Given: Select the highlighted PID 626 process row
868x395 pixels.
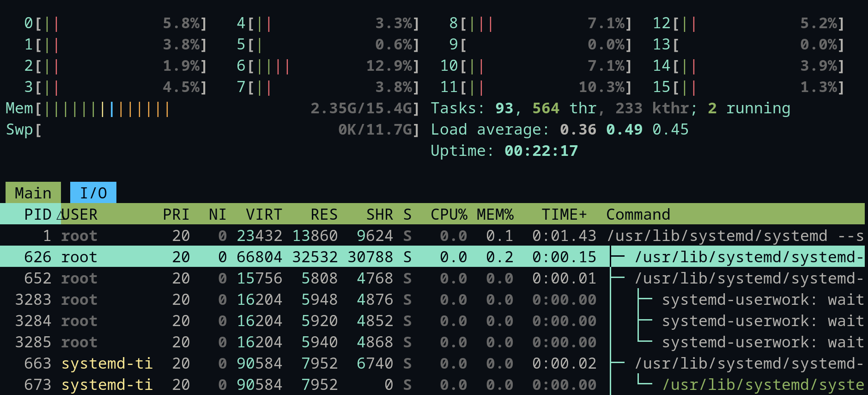Looking at the screenshot, I should [432, 257].
